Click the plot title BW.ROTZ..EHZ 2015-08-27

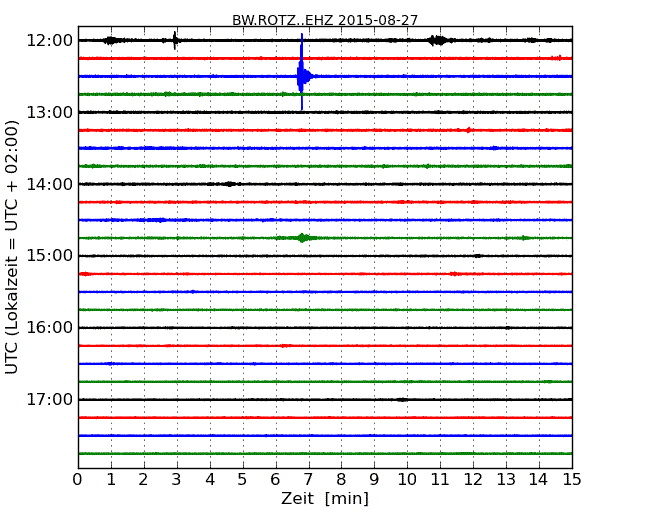pyautogui.click(x=325, y=20)
